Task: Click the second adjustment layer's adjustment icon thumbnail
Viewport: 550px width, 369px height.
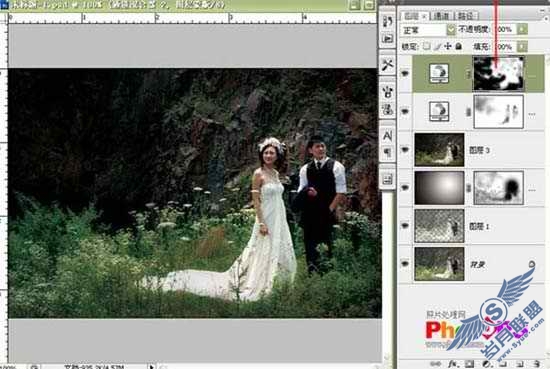Action: click(x=439, y=112)
